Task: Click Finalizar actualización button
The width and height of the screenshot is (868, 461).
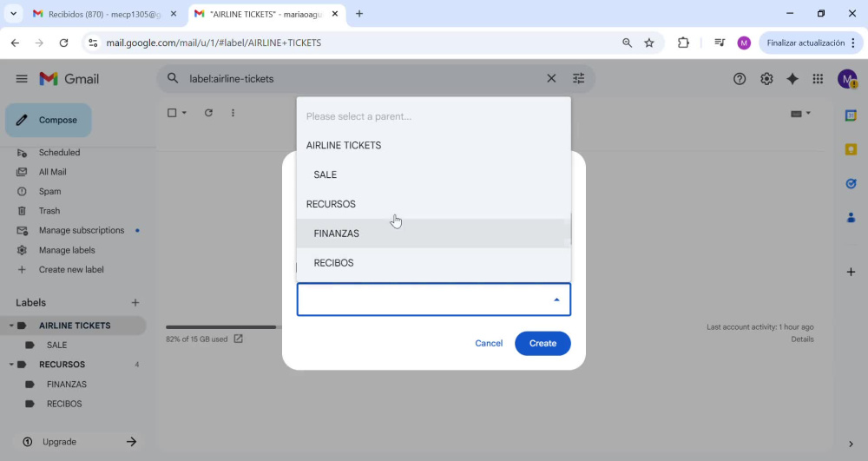Action: point(811,43)
